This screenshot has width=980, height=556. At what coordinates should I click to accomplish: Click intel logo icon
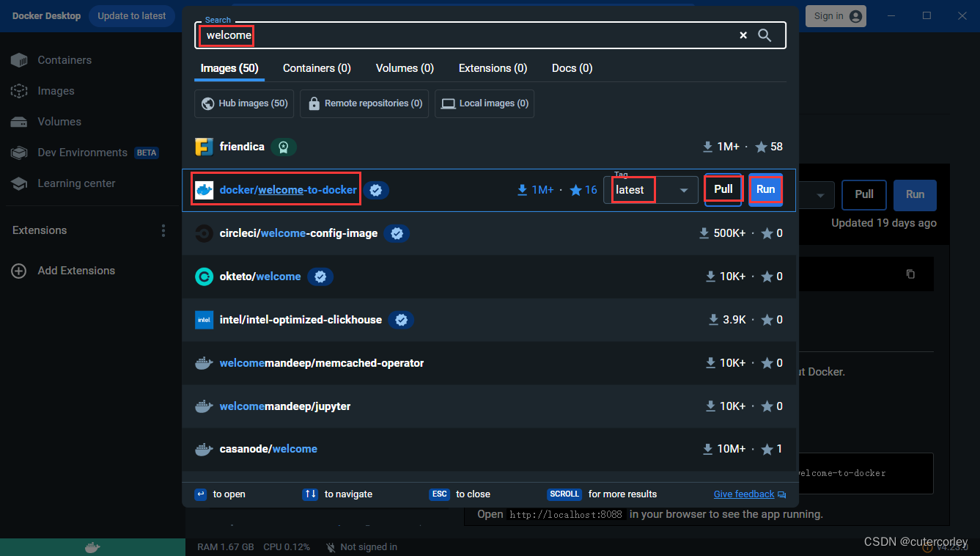[204, 320]
